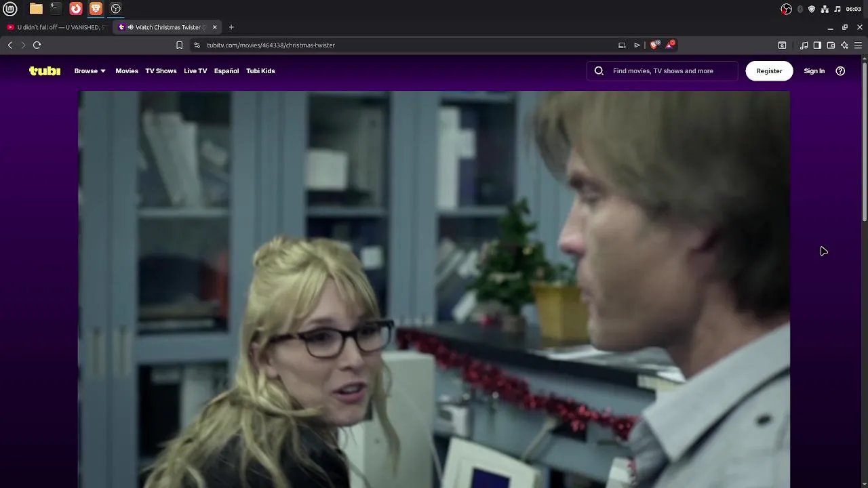The height and width of the screenshot is (488, 868).
Task: Go back in browser history
Action: point(10,45)
